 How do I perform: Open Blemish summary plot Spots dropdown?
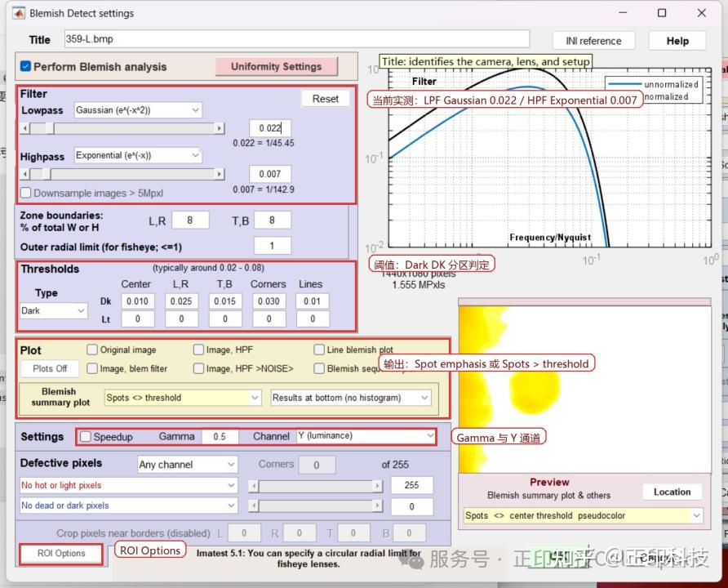pyautogui.click(x=182, y=398)
